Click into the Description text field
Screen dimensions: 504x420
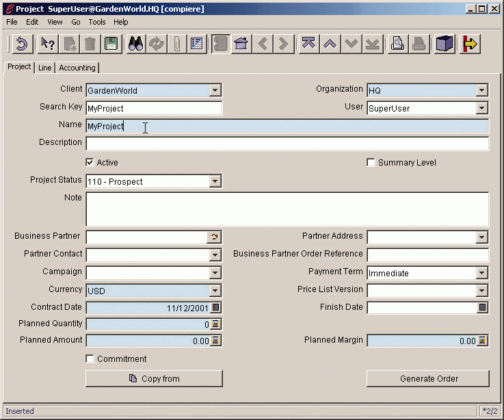(x=287, y=144)
